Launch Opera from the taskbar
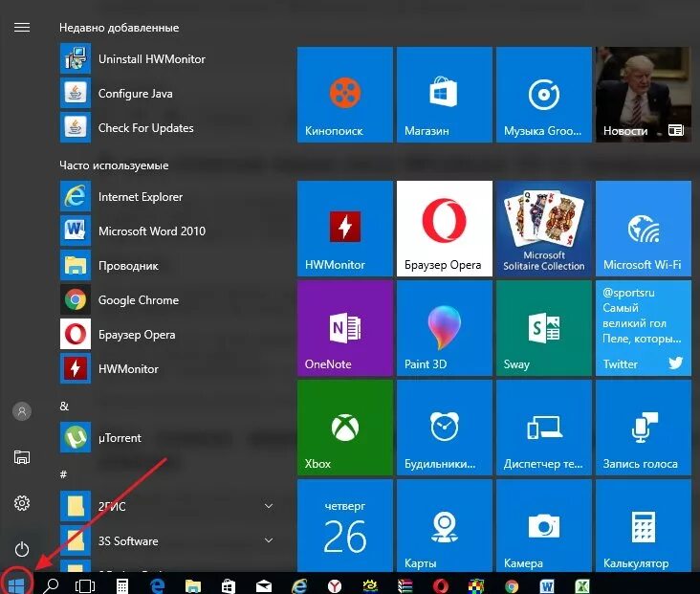This screenshot has width=700, height=594. [x=441, y=585]
